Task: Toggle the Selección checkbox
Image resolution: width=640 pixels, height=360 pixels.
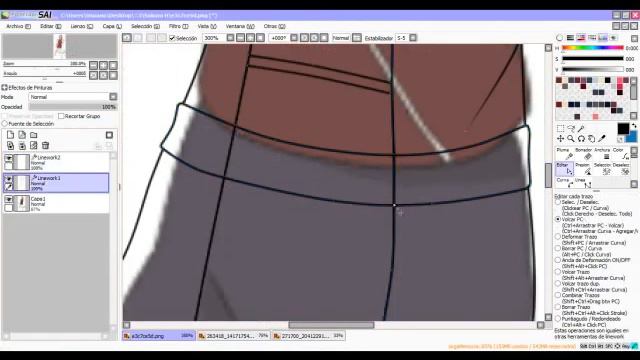Action: click(172, 38)
